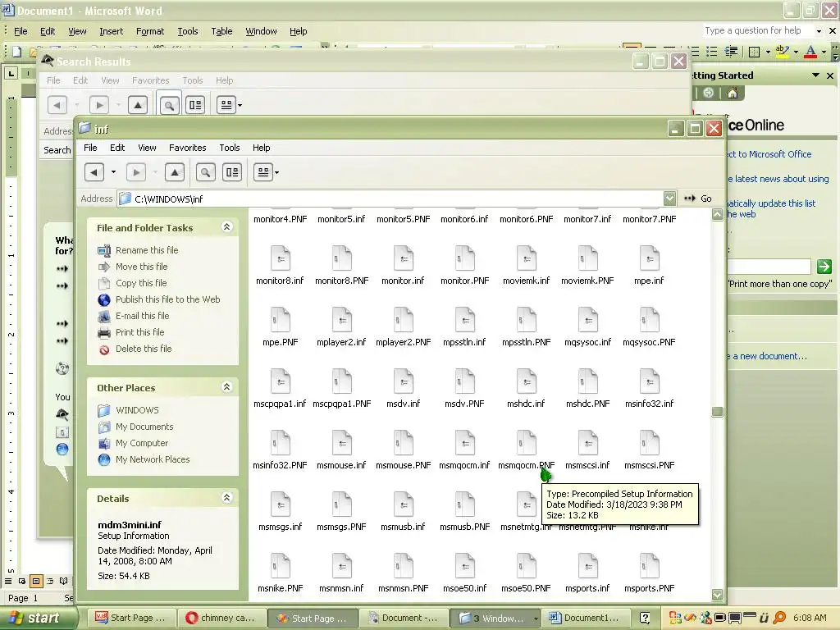Image resolution: width=840 pixels, height=630 pixels.
Task: Click Publish this file to the Web
Action: pyautogui.click(x=167, y=299)
